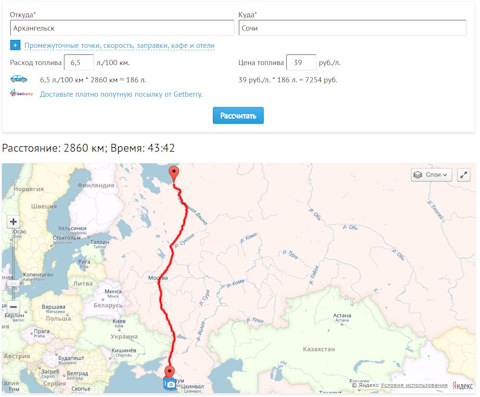Click the Расход топлива input field
Viewport: 480px width, 397px height.
(x=79, y=62)
